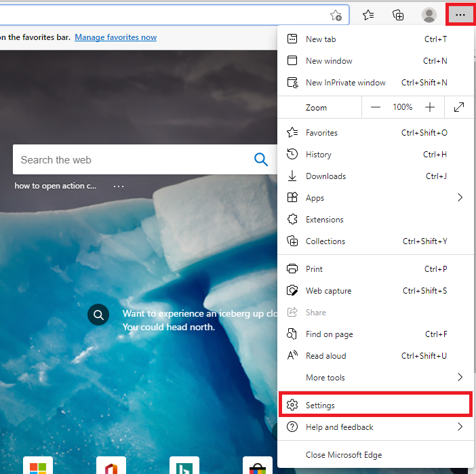
Task: Click the round image info search icon
Action: pyautogui.click(x=98, y=315)
